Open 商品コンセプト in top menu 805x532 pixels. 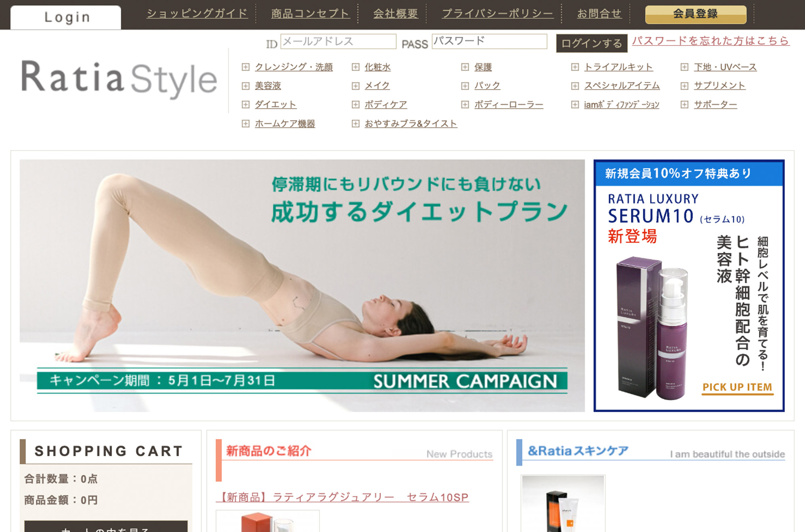[310, 14]
